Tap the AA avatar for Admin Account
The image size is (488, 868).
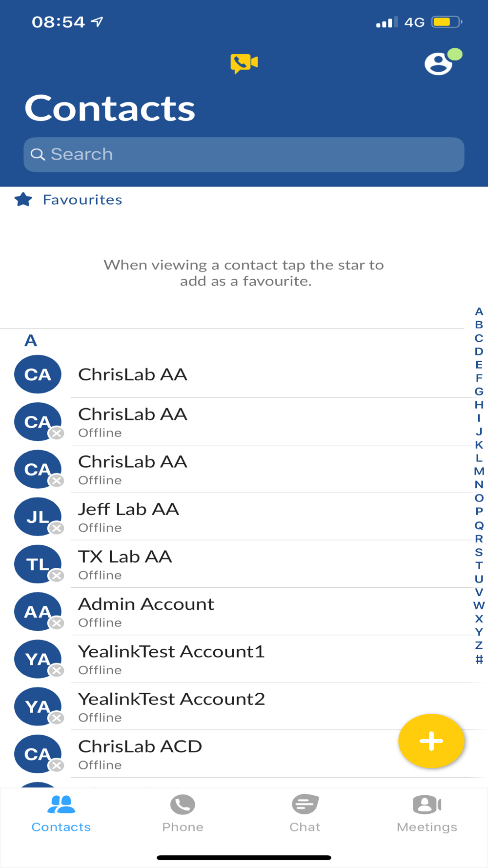38,611
